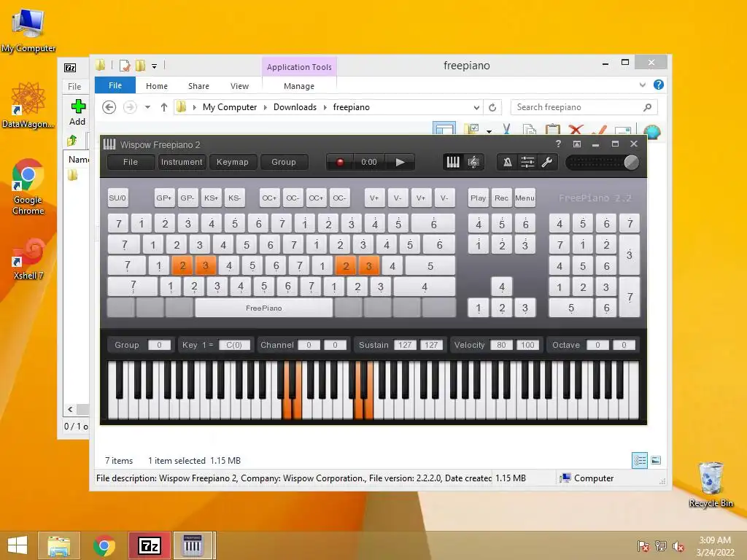Click the Play key on virtual keyboard

tap(478, 198)
